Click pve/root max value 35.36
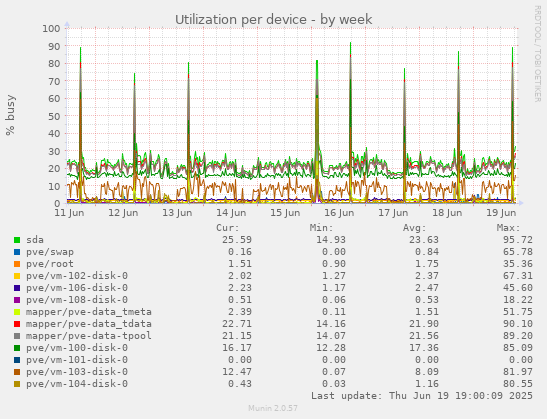This screenshot has height=419, width=547. click(518, 264)
